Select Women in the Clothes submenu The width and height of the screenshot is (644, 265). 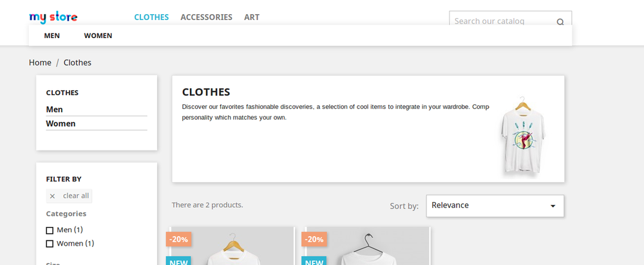98,36
